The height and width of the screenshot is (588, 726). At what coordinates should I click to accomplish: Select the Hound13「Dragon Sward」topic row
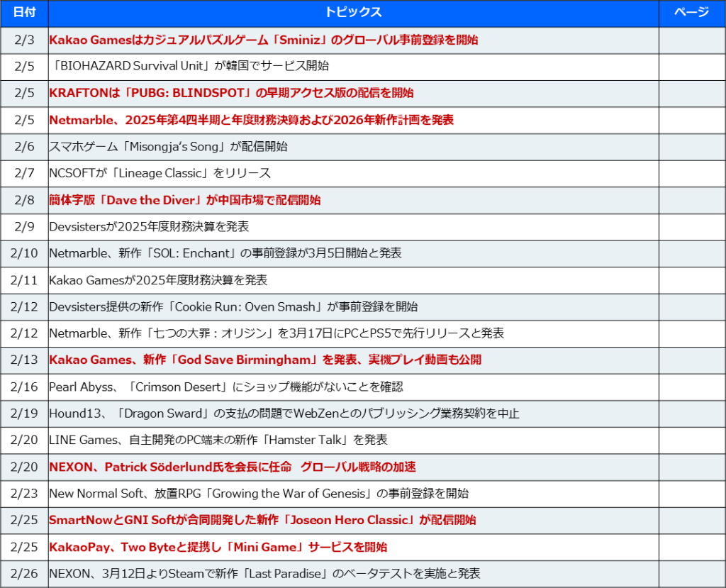click(284, 414)
